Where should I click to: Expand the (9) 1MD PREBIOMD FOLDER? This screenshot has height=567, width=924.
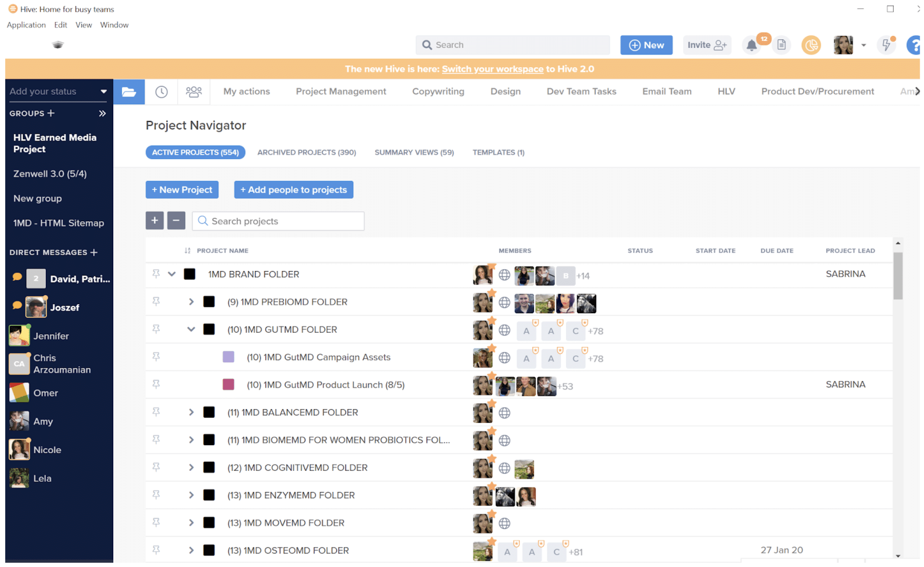pyautogui.click(x=191, y=302)
